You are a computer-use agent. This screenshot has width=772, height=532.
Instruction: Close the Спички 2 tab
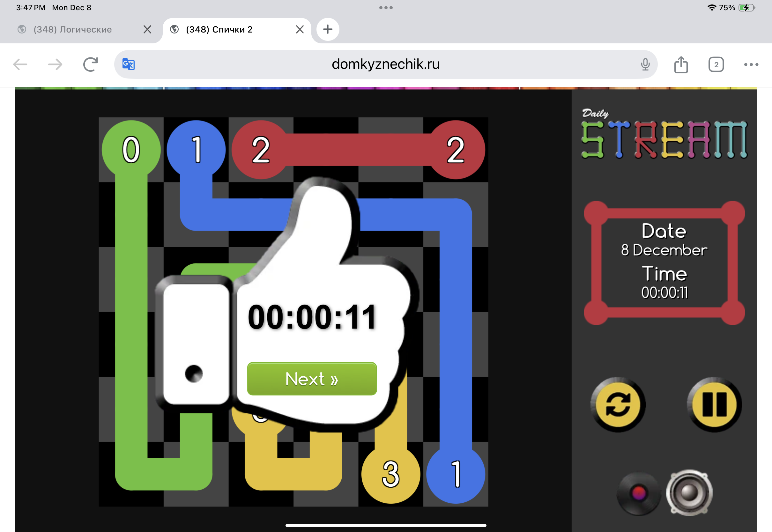click(300, 29)
